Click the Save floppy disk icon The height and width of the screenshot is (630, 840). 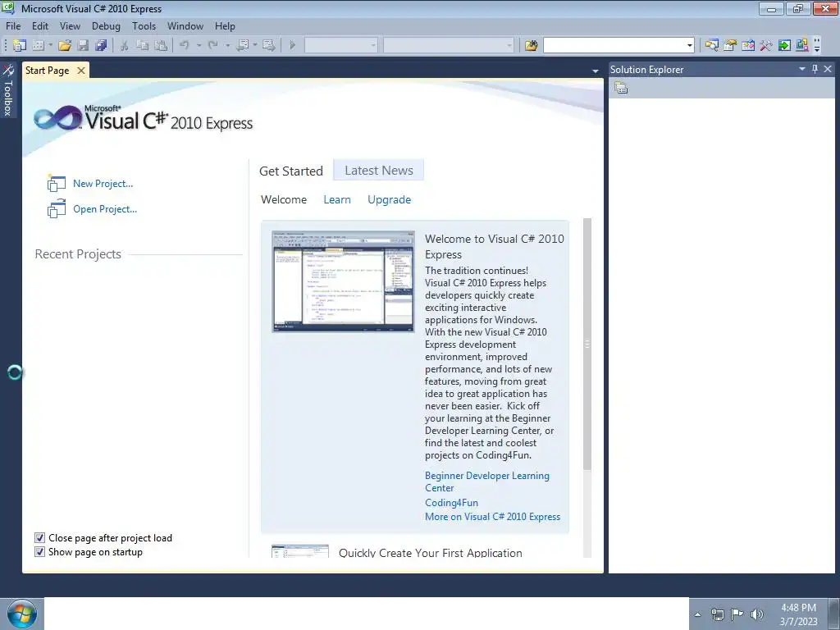[x=83, y=46]
